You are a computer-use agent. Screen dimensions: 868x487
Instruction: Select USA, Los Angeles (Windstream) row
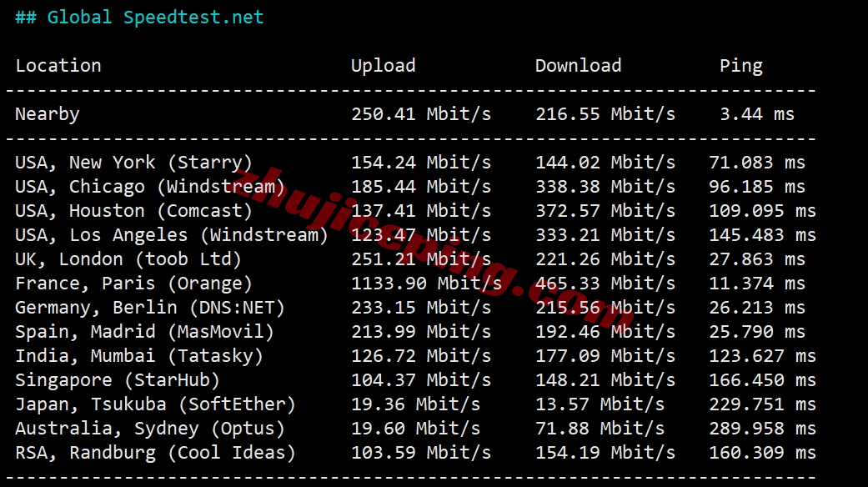[x=415, y=235]
